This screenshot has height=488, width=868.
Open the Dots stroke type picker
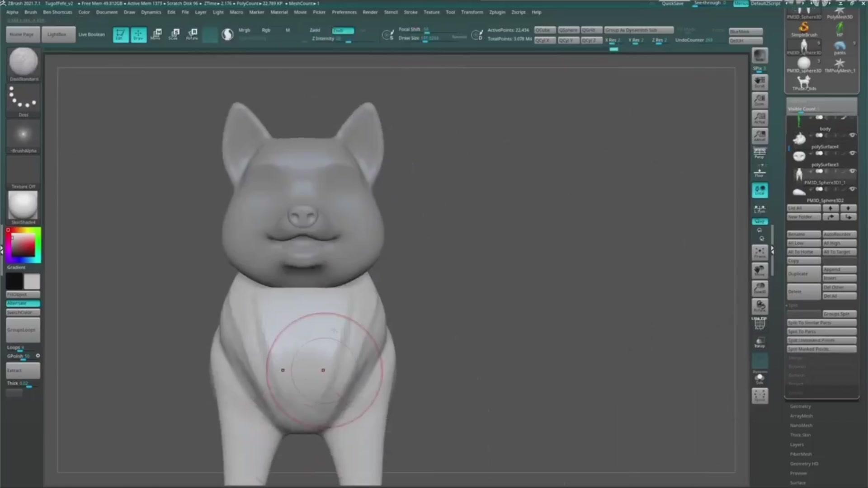(x=24, y=99)
